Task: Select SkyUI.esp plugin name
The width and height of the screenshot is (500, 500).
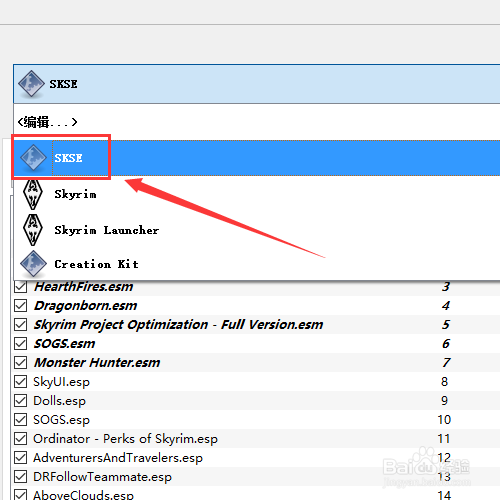Action: [x=61, y=382]
